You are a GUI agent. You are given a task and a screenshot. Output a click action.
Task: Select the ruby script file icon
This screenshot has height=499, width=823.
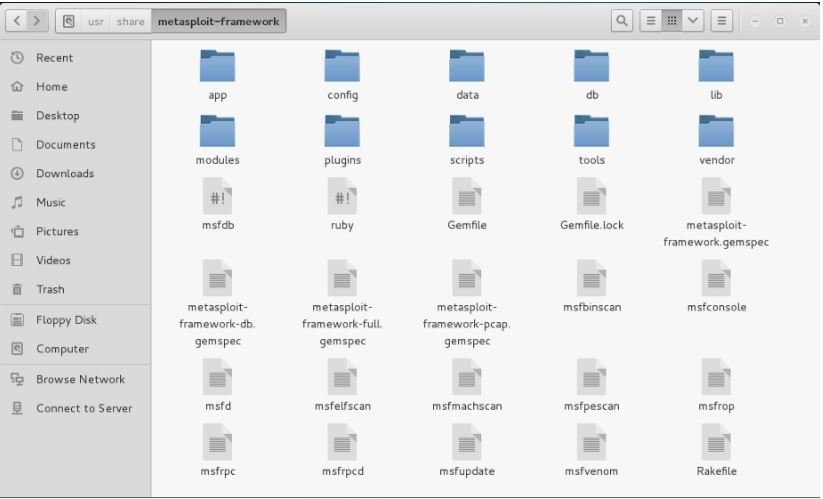(342, 196)
